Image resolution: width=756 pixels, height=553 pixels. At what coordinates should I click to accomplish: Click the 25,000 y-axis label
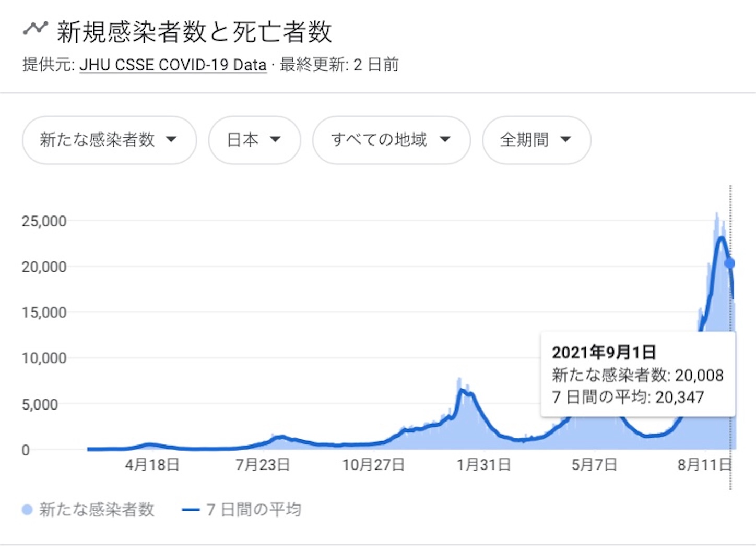tap(44, 221)
